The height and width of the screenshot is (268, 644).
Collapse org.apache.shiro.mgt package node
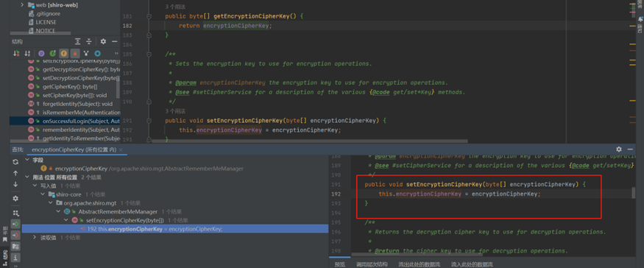[51, 203]
